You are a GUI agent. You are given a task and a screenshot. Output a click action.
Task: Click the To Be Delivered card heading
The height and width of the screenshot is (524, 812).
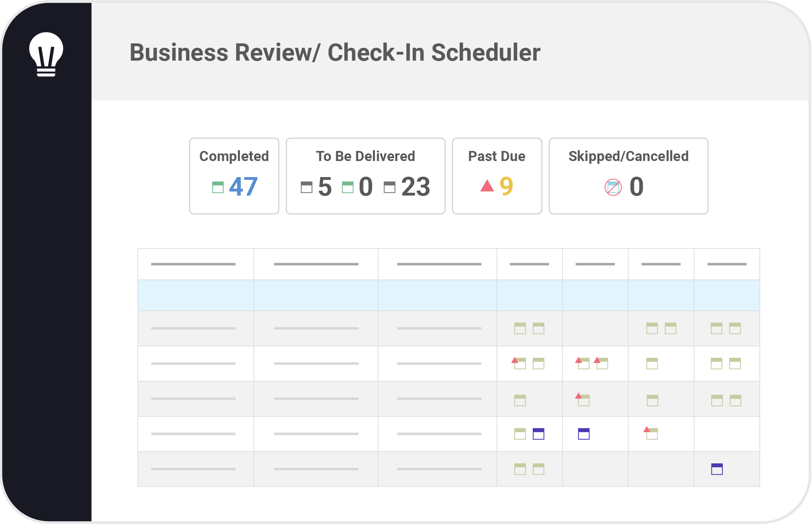click(365, 156)
